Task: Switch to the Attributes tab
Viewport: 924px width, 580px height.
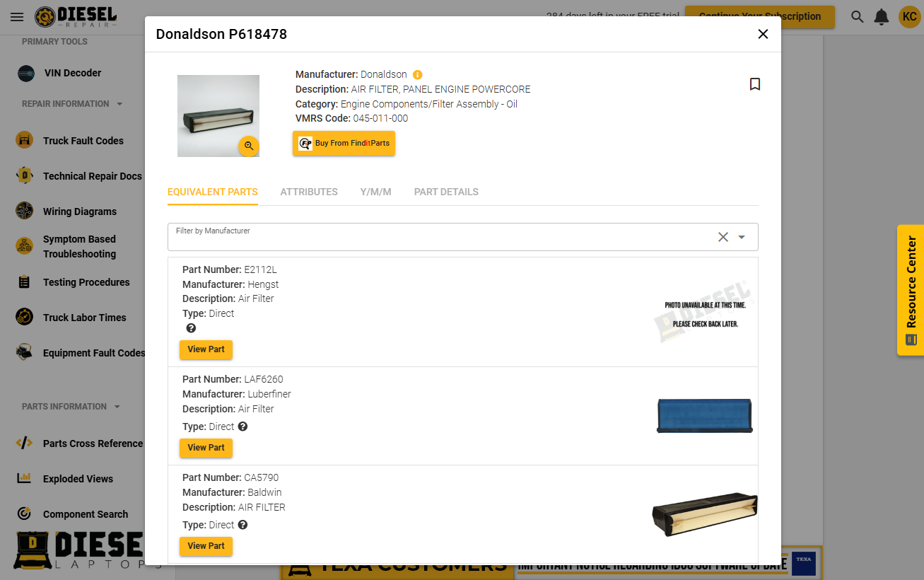Action: [x=309, y=192]
